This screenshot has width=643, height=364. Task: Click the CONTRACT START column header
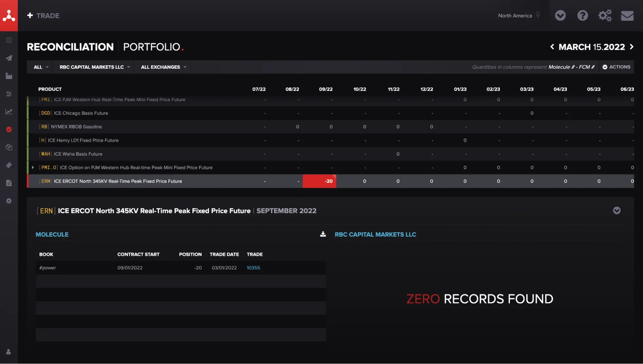tap(138, 254)
